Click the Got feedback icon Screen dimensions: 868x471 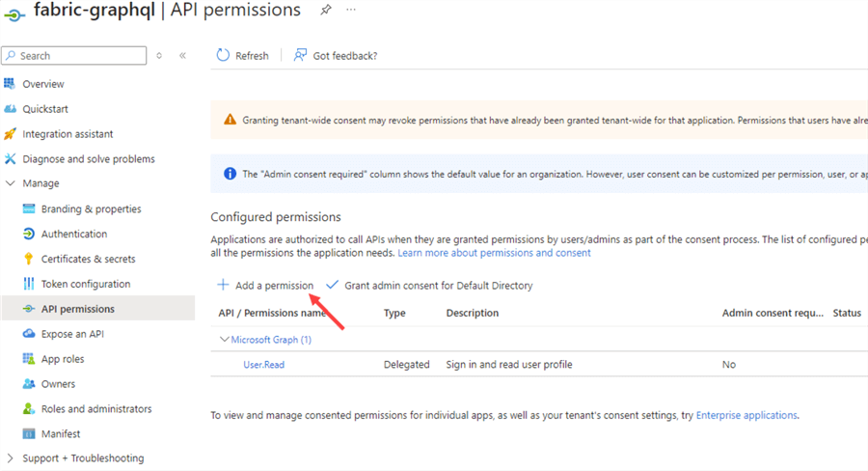(301, 56)
